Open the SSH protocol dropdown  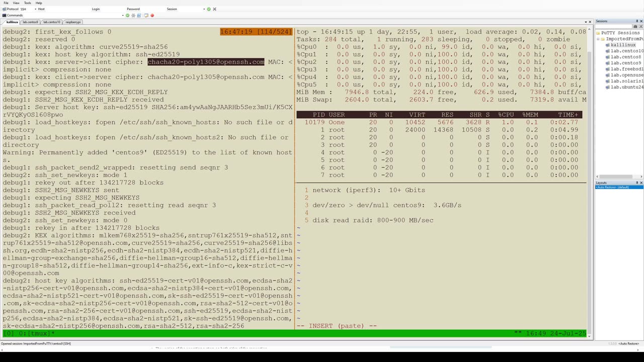click(36, 9)
